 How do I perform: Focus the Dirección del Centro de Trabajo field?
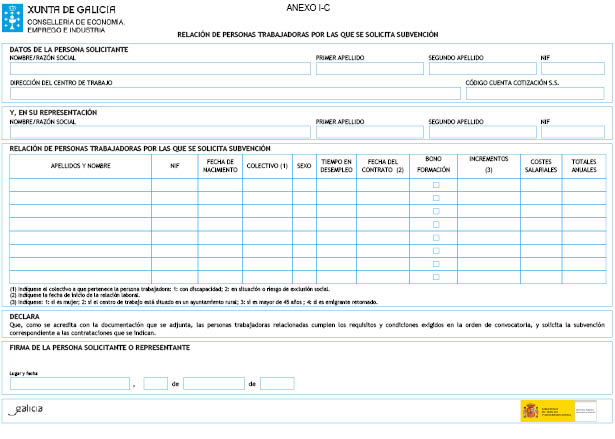point(235,93)
